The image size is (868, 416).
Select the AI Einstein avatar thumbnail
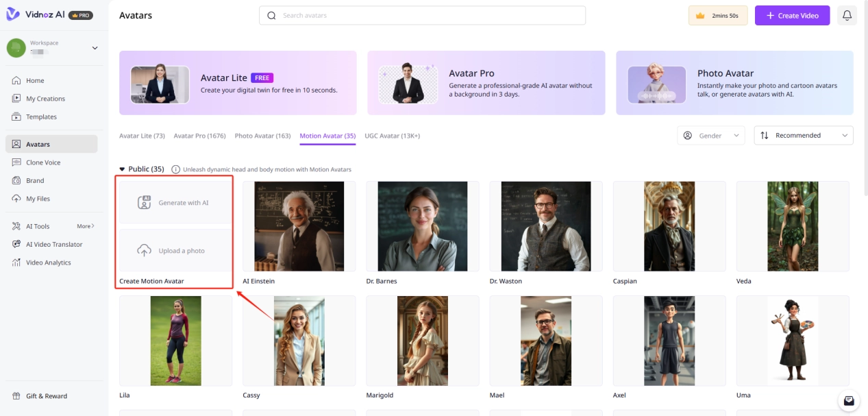pyautogui.click(x=299, y=226)
